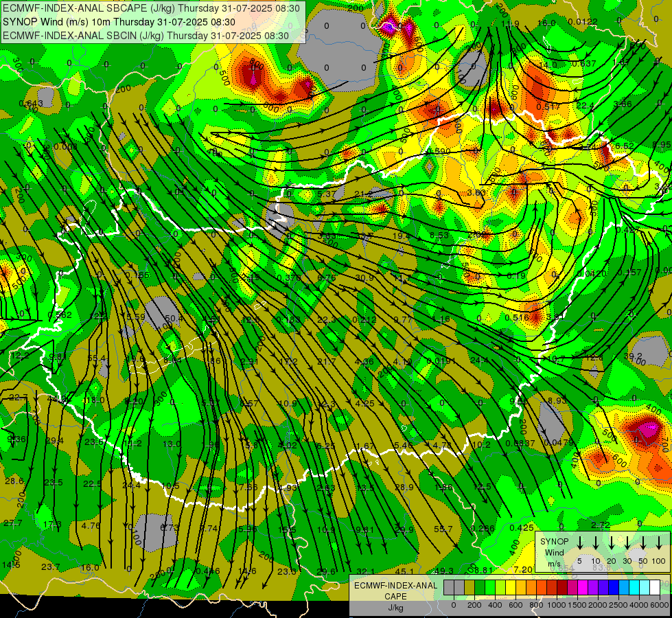The height and width of the screenshot is (618, 672).
Task: Click the 30 m/s wind arrow in legend
Action: tap(627, 542)
